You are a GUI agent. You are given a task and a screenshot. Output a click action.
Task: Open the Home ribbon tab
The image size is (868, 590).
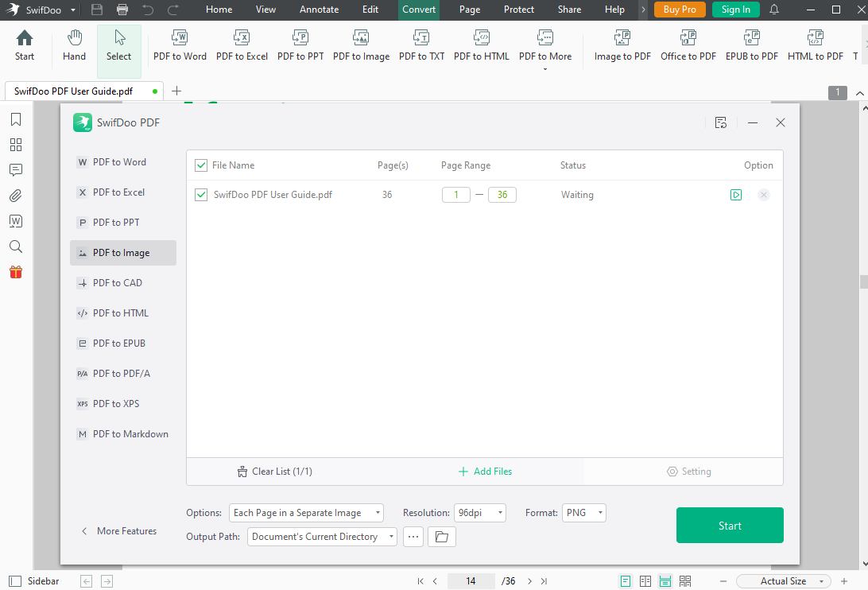click(219, 10)
